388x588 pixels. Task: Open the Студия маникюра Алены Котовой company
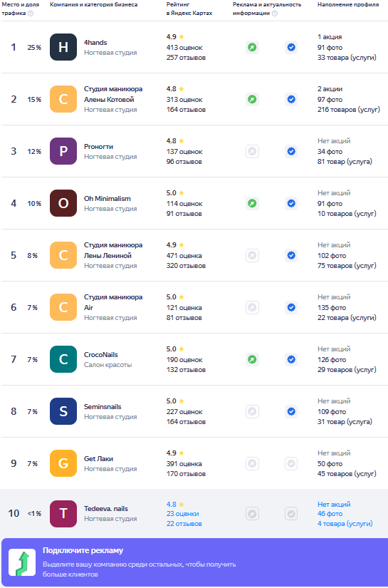[113, 94]
